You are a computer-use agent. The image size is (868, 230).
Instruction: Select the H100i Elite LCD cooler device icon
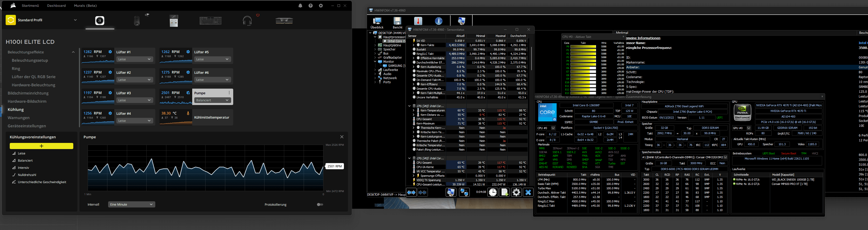[x=100, y=21]
